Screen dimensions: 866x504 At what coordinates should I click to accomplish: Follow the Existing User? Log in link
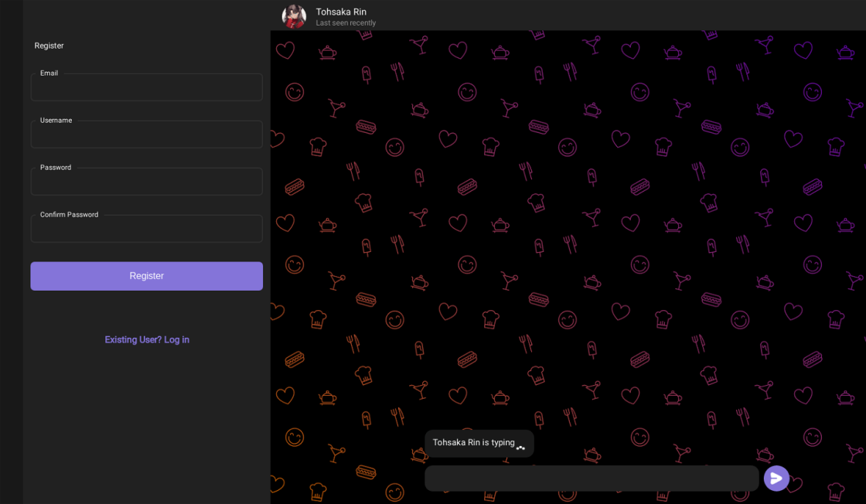[147, 339]
